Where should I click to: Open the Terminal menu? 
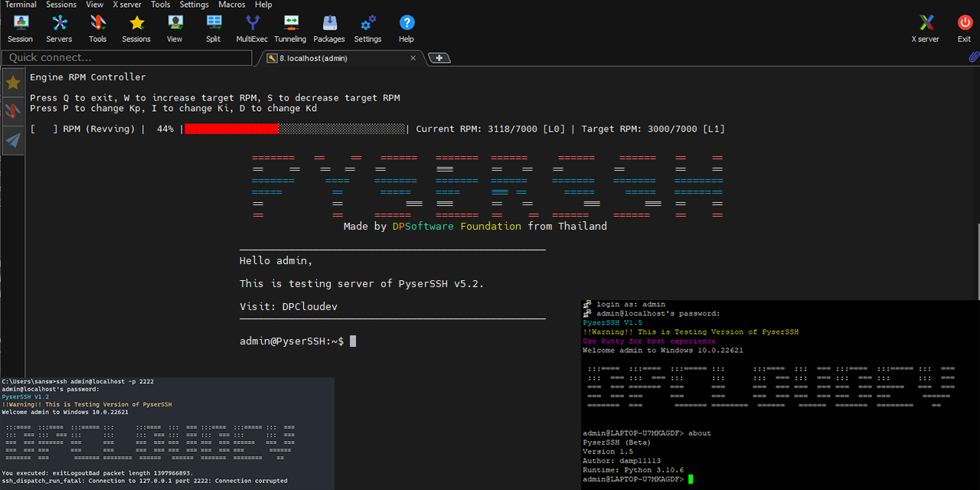(20, 5)
